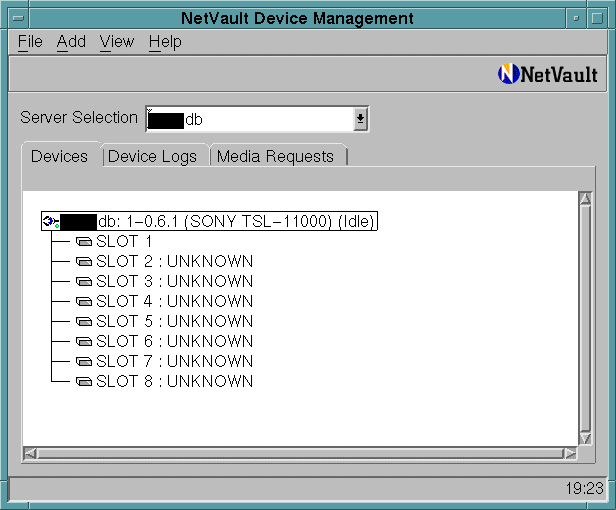Click the SLOT 8 tape icon

pyautogui.click(x=84, y=382)
